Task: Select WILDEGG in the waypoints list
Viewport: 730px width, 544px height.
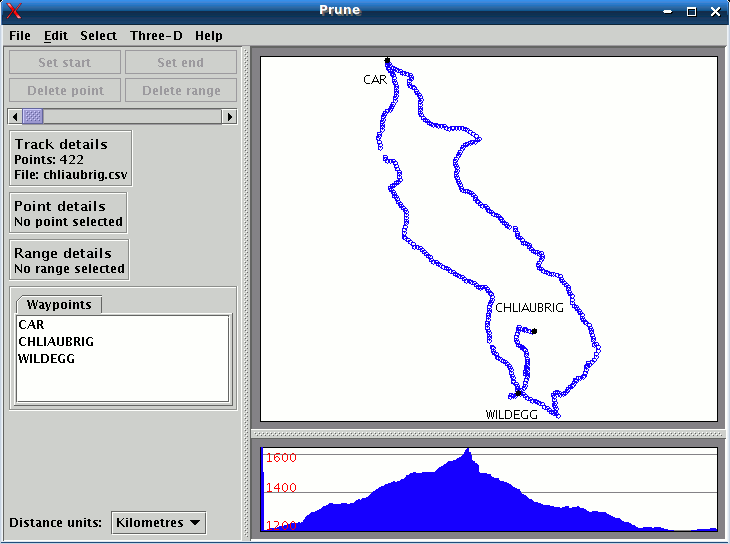Action: pos(46,359)
